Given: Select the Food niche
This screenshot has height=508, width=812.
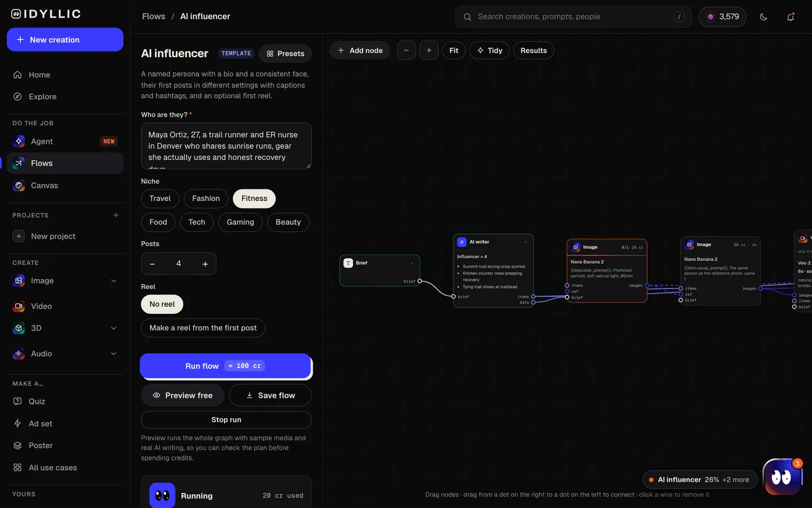Looking at the screenshot, I should pos(158,222).
